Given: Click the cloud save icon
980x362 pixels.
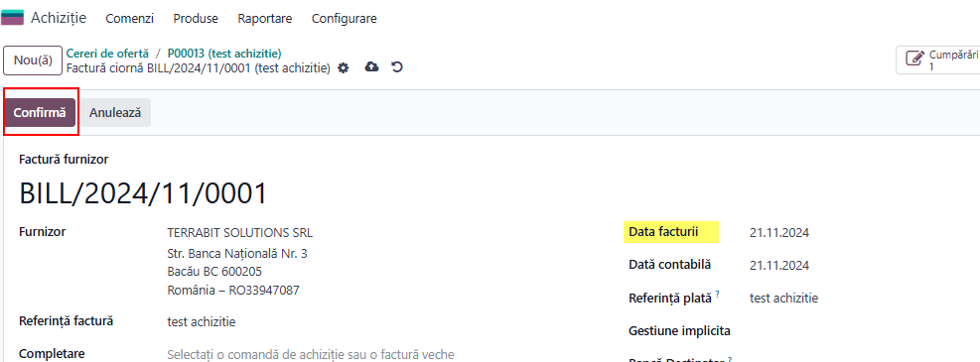Looking at the screenshot, I should [372, 66].
